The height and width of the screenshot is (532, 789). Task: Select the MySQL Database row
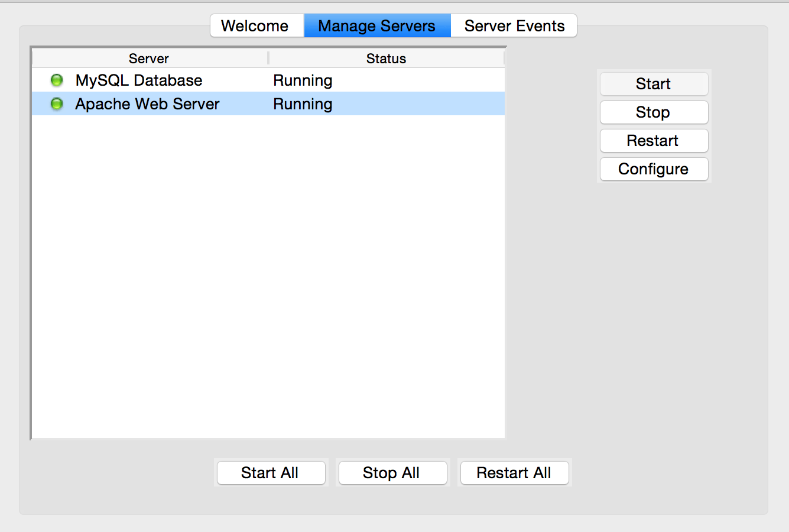tap(268, 80)
